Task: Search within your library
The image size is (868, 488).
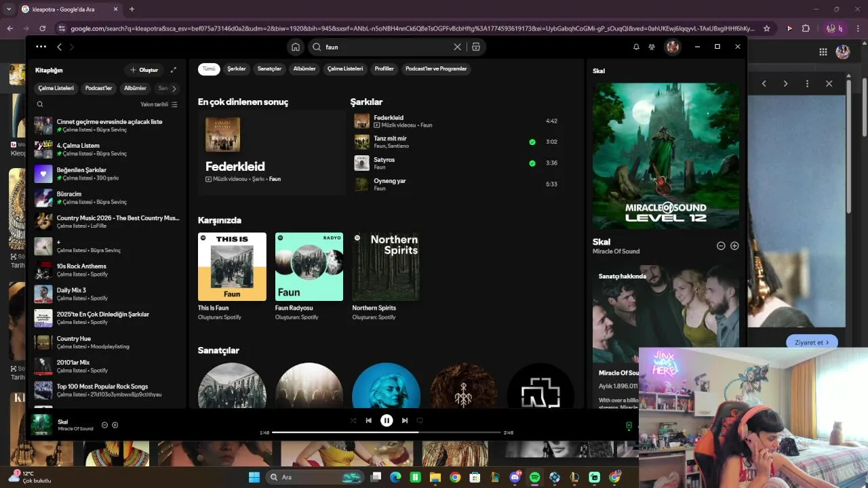Action: click(x=40, y=104)
